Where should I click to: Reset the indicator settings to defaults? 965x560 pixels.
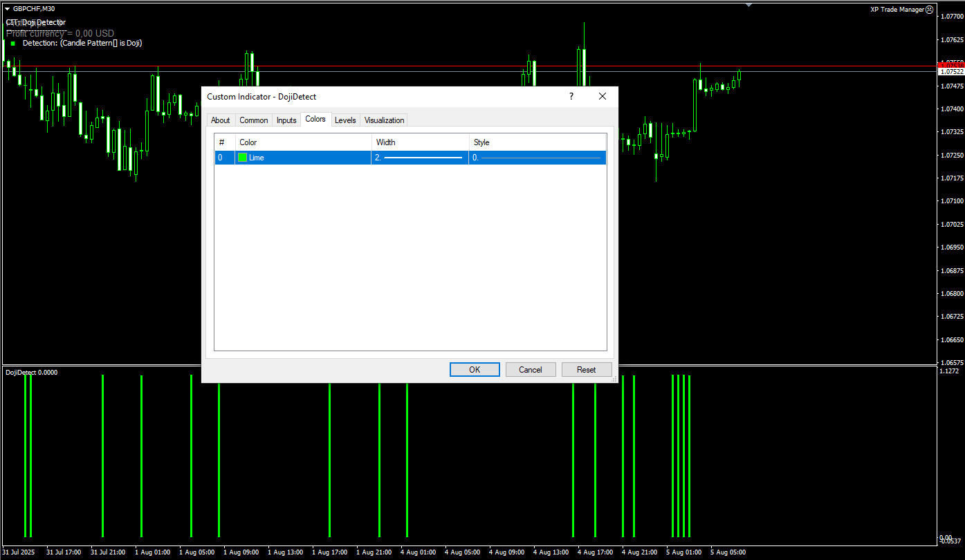coord(587,369)
